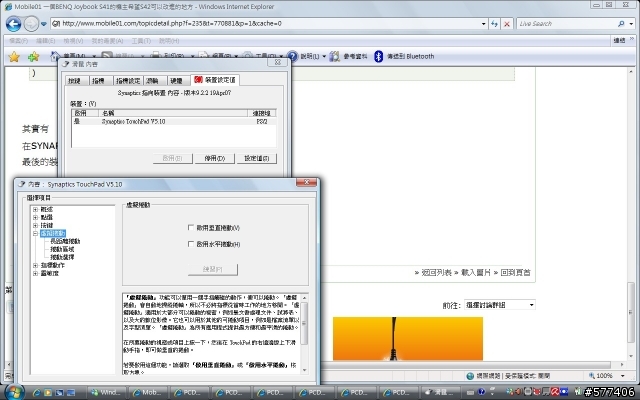Open the recent pages arrow beside Forward
Screen dimensions: 640x400
pyautogui.click(x=44, y=24)
